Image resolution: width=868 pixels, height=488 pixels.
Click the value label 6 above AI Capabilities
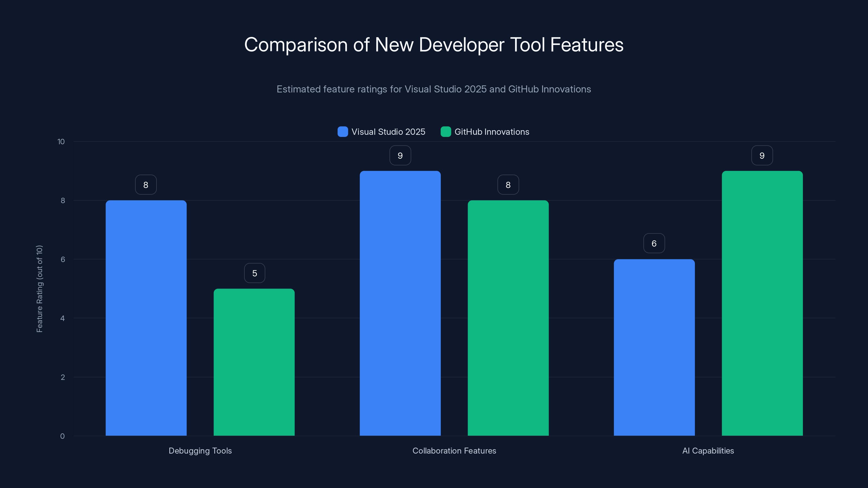(654, 243)
